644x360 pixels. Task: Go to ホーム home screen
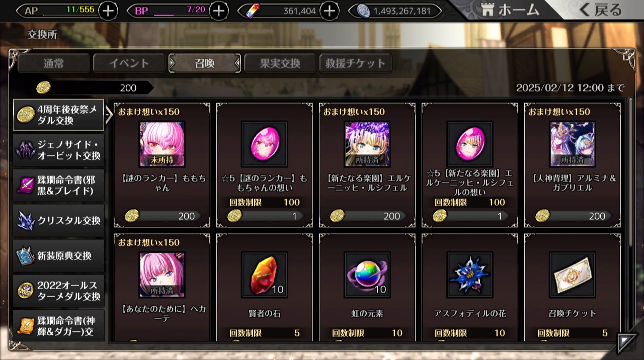(509, 10)
